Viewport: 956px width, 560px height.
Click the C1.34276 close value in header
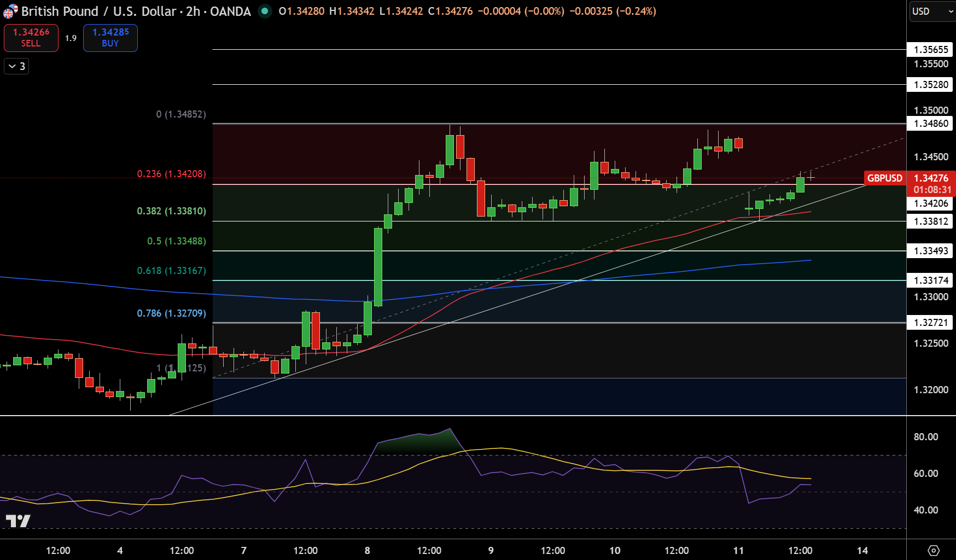click(450, 11)
